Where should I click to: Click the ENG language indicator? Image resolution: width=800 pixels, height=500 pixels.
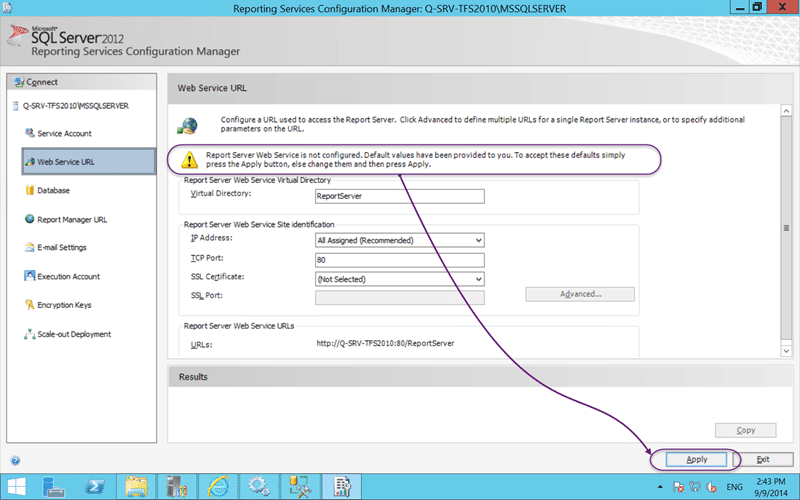point(734,487)
